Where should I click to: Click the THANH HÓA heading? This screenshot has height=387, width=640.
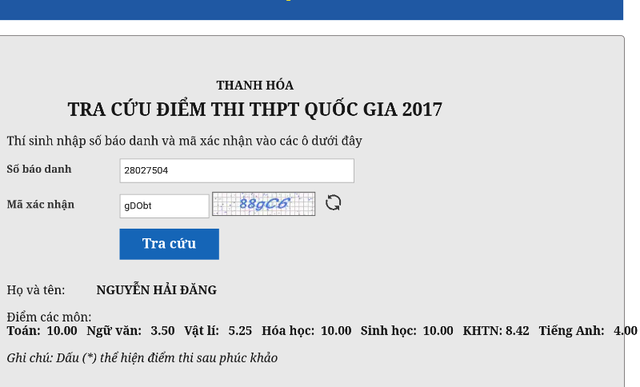(x=255, y=85)
